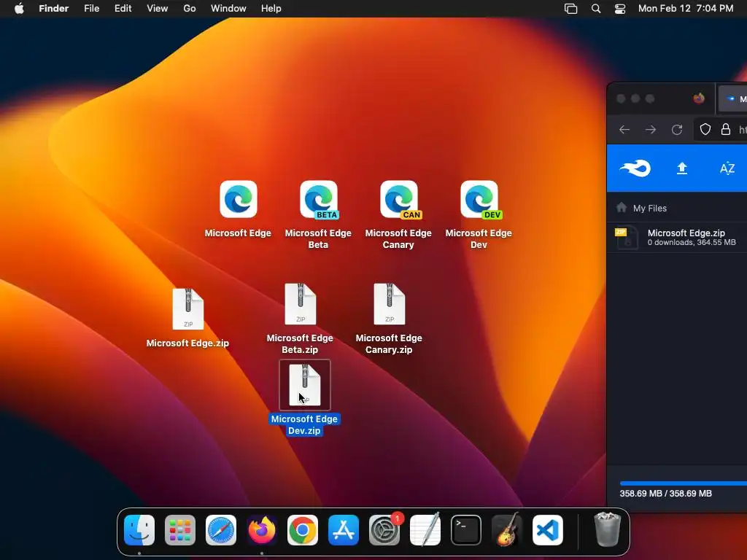Open the Microsoft Edge app on desktop
Viewport: 747px width, 560px height.
pyautogui.click(x=239, y=199)
